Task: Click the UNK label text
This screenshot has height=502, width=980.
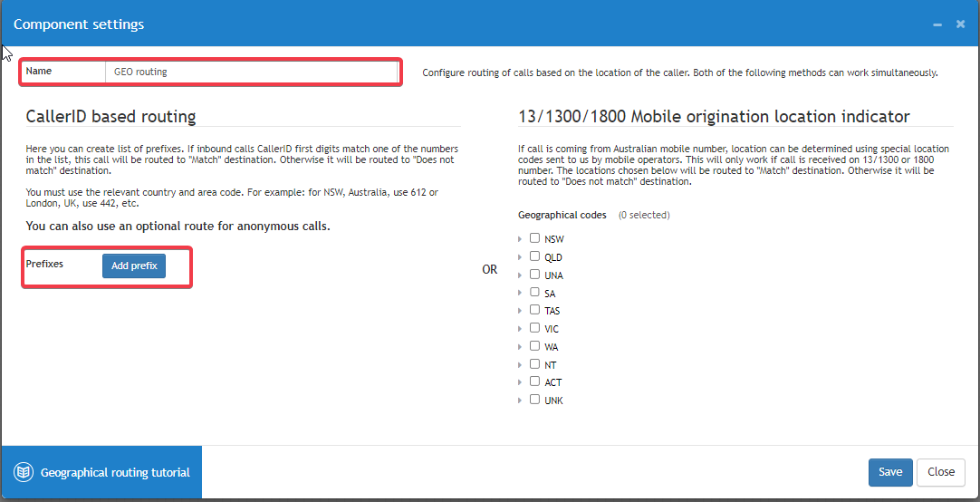Action: pos(553,401)
